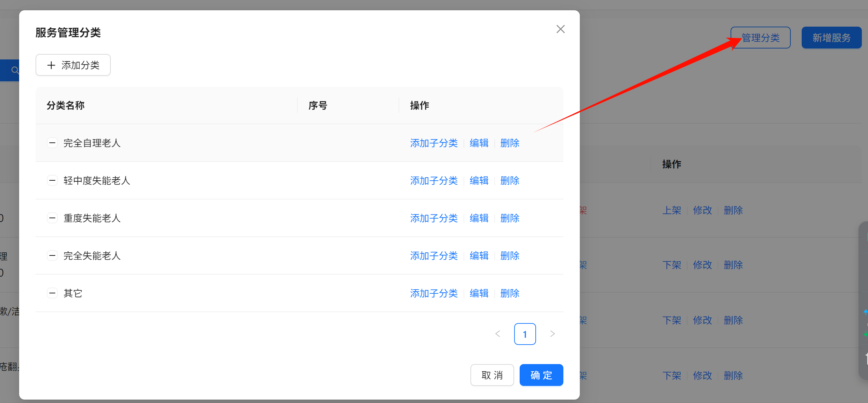Screen dimensions: 868x403
Task: Delete the 完全自理老人 category
Action: [x=509, y=143]
